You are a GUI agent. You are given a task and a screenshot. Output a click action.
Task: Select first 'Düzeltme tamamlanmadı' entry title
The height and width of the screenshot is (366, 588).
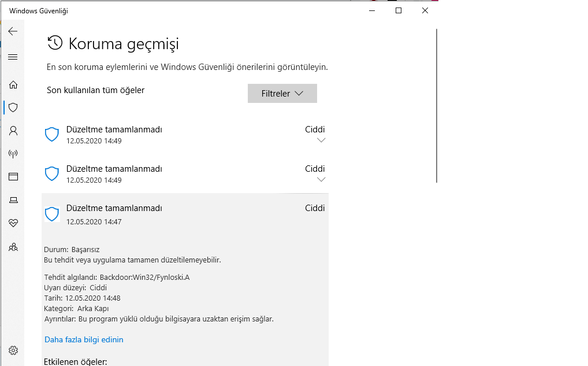point(114,130)
